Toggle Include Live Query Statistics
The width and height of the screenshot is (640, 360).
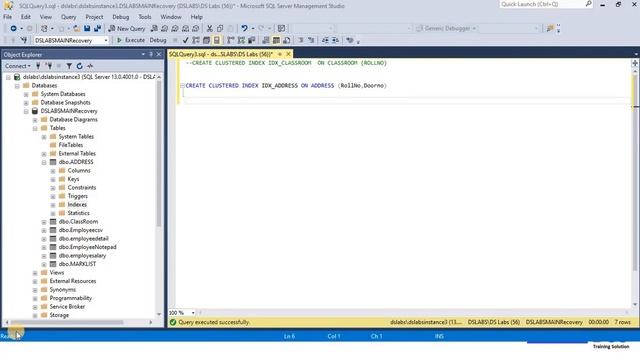(x=241, y=40)
